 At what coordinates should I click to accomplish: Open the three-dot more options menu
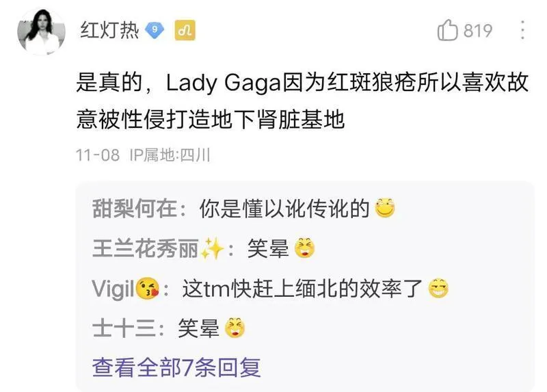tap(522, 30)
